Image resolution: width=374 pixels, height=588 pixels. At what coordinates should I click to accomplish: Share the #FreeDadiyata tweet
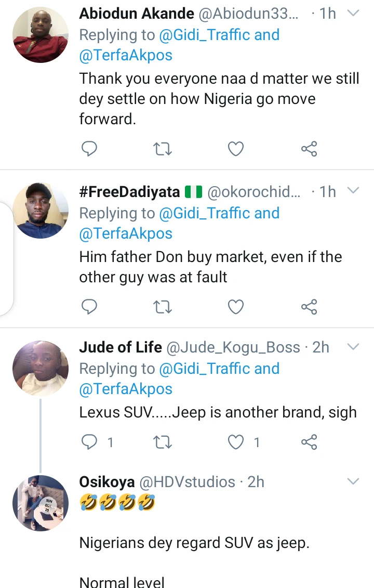click(x=309, y=307)
